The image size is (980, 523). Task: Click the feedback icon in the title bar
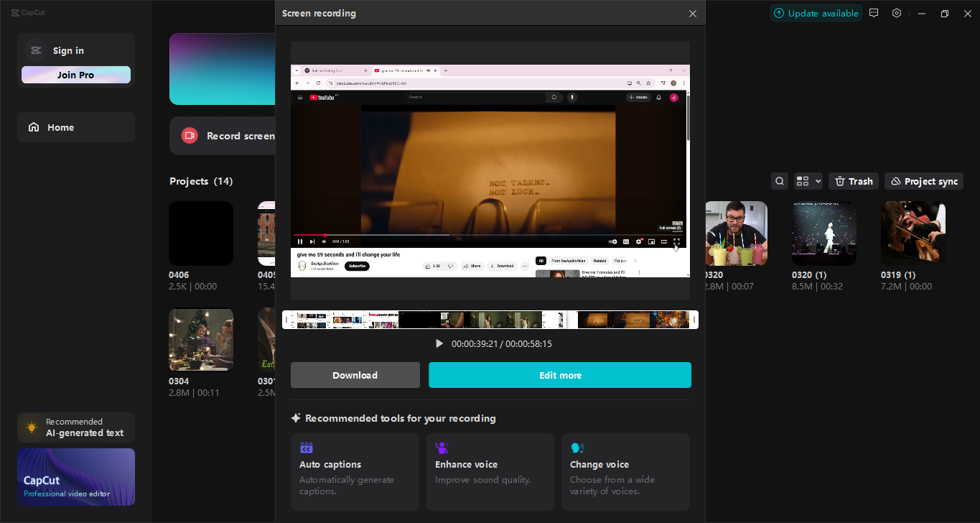[x=873, y=13]
